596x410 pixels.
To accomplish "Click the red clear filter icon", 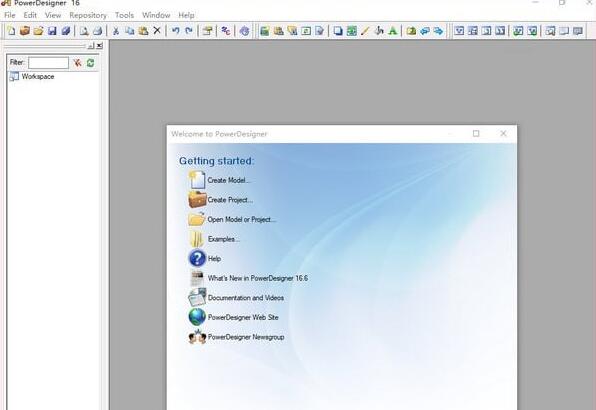I will 78,63.
